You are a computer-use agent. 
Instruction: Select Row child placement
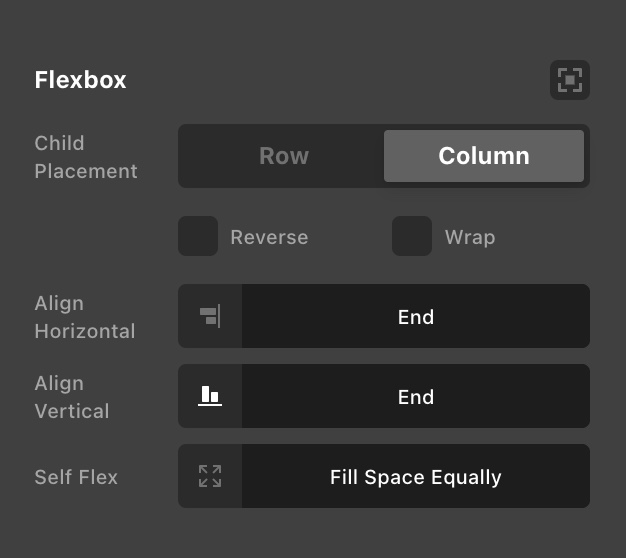[x=284, y=156]
